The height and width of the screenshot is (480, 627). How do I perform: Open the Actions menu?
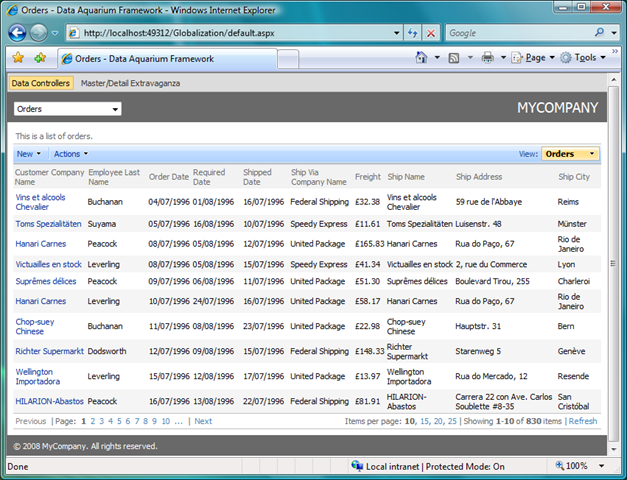pos(71,154)
